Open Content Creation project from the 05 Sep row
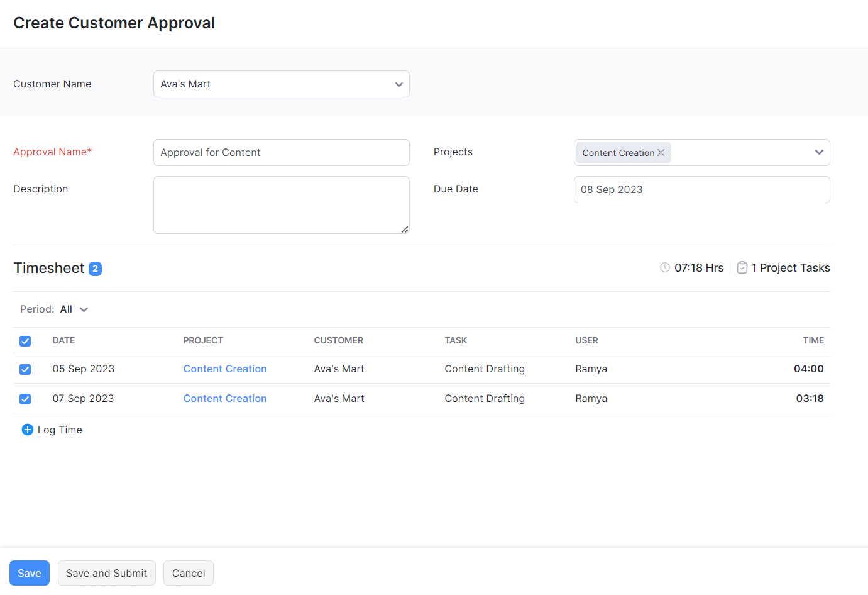This screenshot has height=595, width=868. pos(224,369)
